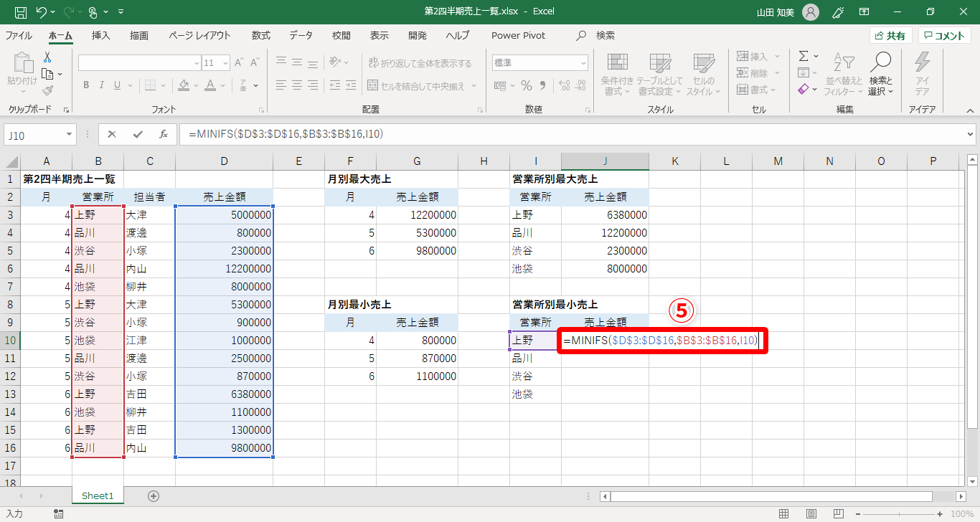The width and height of the screenshot is (980, 522).
Task: Select the Sheet1 sheet tab
Action: tap(98, 495)
